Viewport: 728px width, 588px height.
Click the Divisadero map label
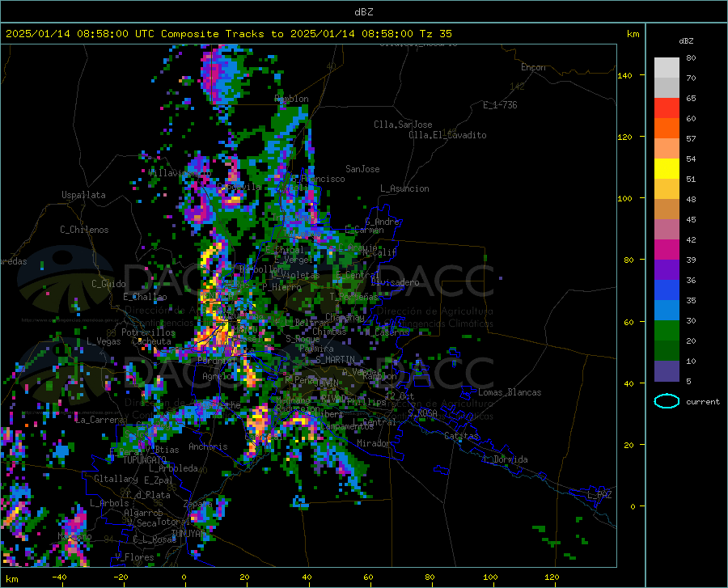pyautogui.click(x=395, y=282)
